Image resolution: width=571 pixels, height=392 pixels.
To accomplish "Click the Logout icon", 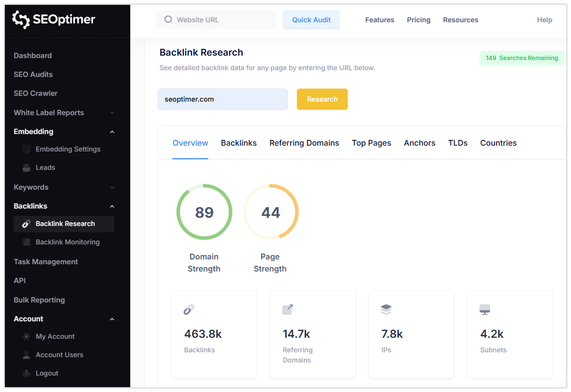I will click(26, 373).
